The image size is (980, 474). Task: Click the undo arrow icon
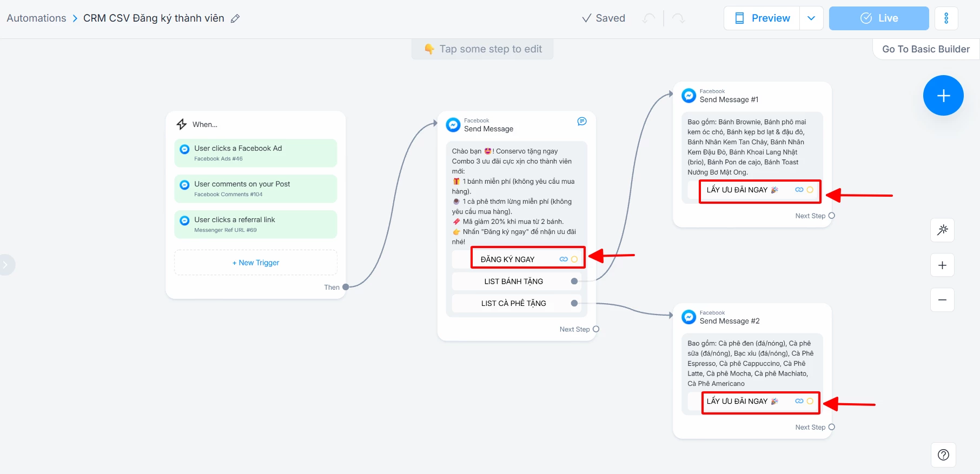648,18
